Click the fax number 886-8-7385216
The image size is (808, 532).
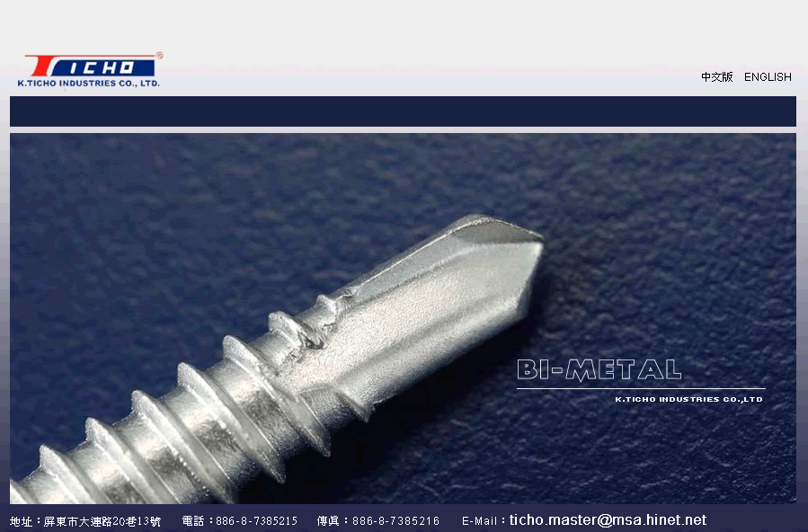[395, 521]
